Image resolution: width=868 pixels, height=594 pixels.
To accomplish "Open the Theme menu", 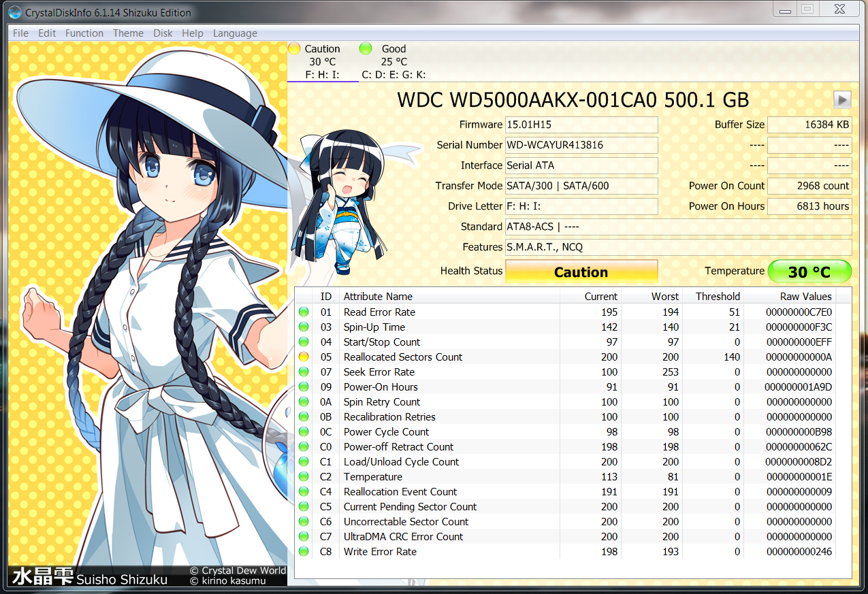I will coord(128,33).
